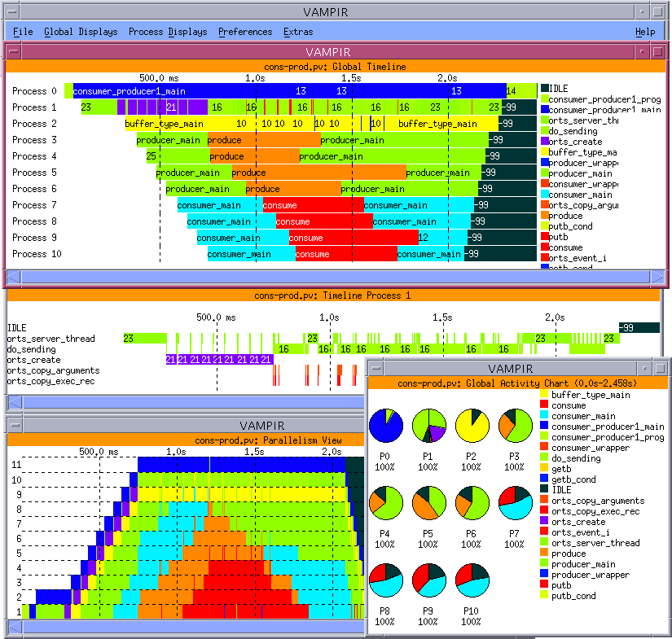Screen dimensions: 672x639
Task: Click the Global Activity Chart orange header
Action: point(517,383)
